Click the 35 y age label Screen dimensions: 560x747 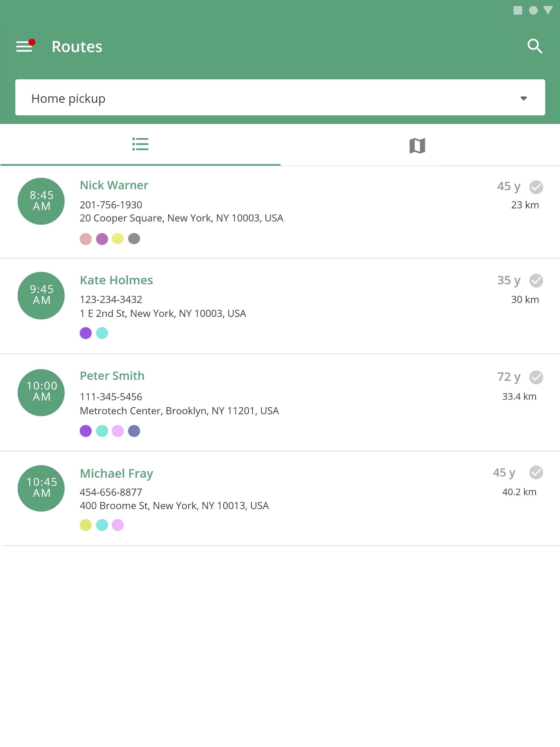pyautogui.click(x=509, y=281)
